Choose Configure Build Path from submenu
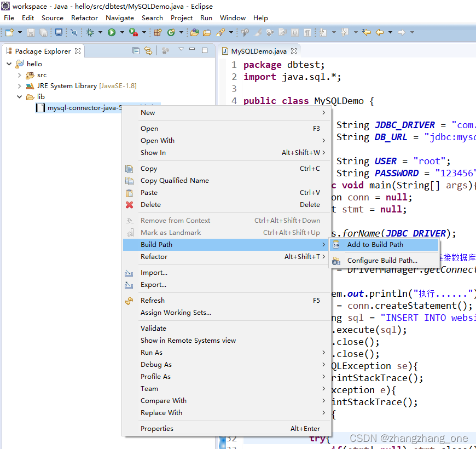476x449 pixels. (x=382, y=261)
